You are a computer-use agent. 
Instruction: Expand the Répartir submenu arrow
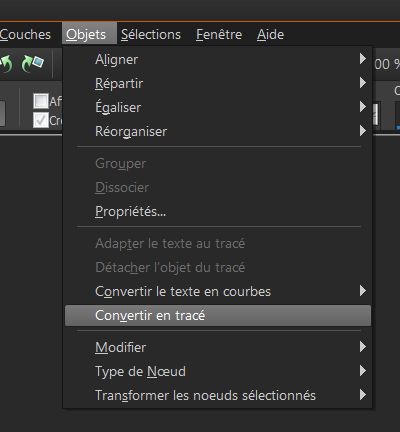(x=363, y=83)
